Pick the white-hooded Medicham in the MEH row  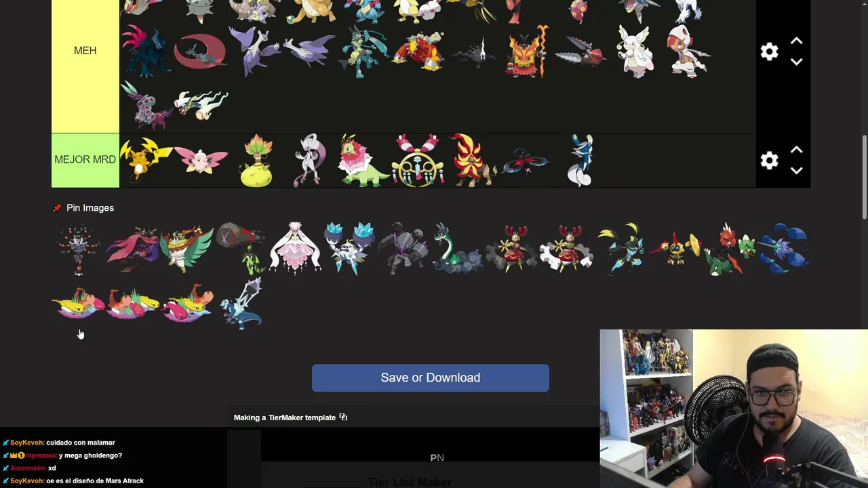click(689, 52)
